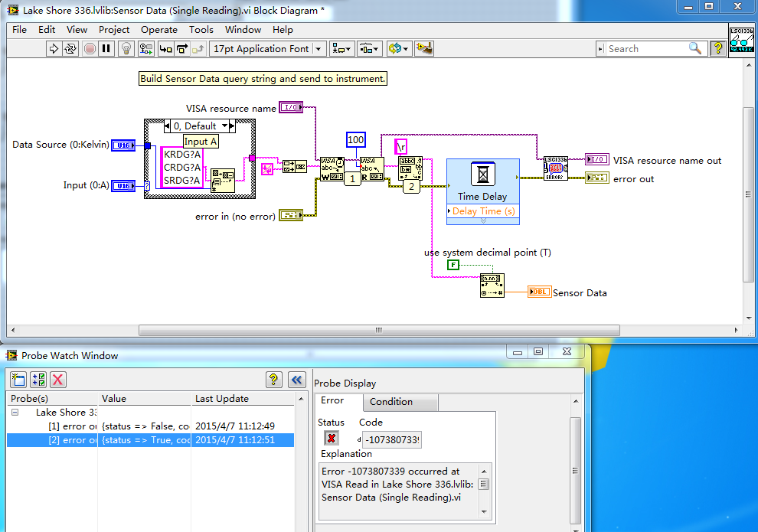Image resolution: width=758 pixels, height=532 pixels.
Task: Collapse Lake Shore tree node
Action: 15,413
